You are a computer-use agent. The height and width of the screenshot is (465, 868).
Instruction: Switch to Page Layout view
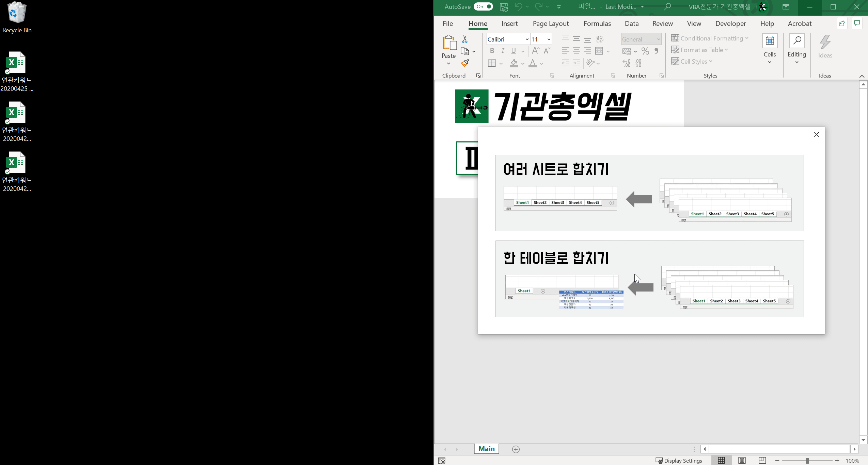742,461
